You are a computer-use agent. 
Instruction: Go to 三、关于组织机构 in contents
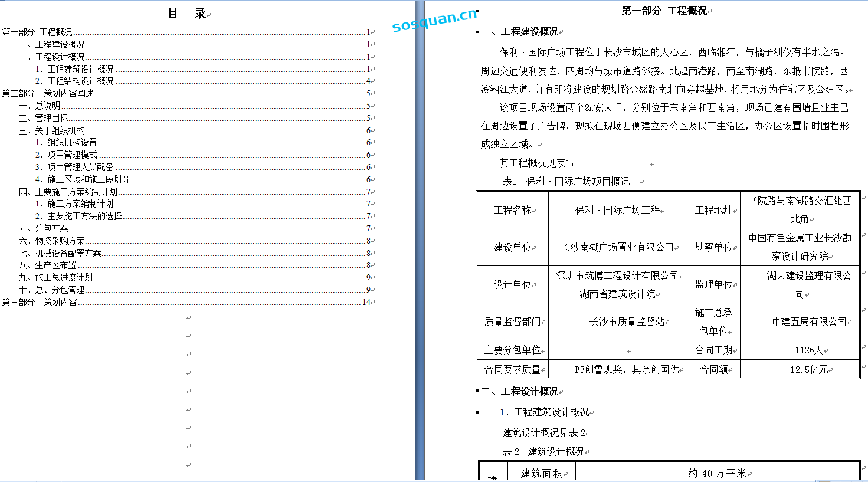tap(52, 131)
